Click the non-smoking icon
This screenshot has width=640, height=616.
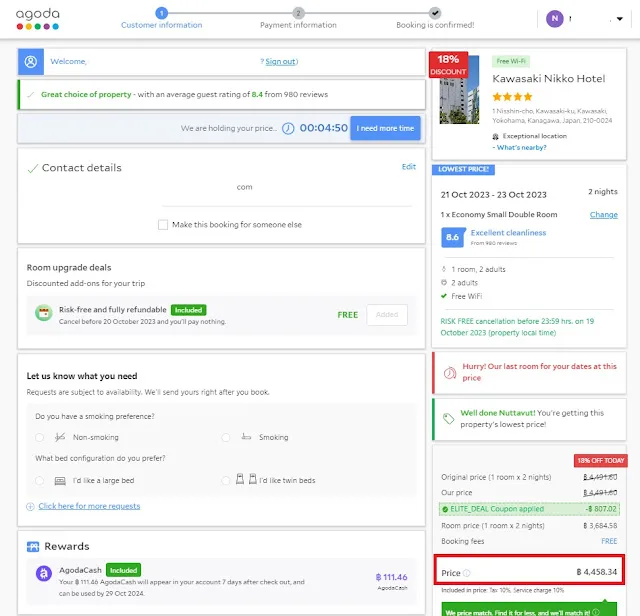60,437
